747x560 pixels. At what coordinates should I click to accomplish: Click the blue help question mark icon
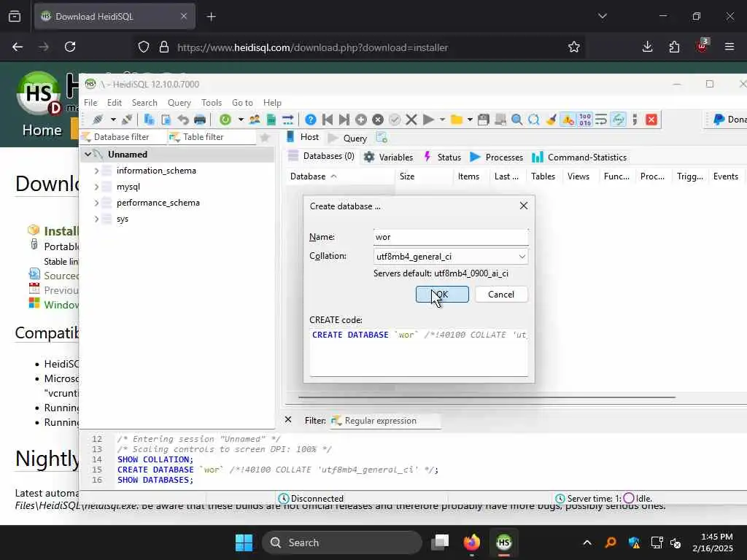click(x=311, y=120)
